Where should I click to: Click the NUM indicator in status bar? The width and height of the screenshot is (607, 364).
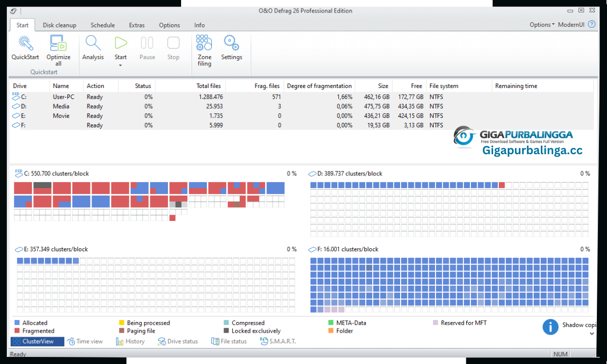560,354
